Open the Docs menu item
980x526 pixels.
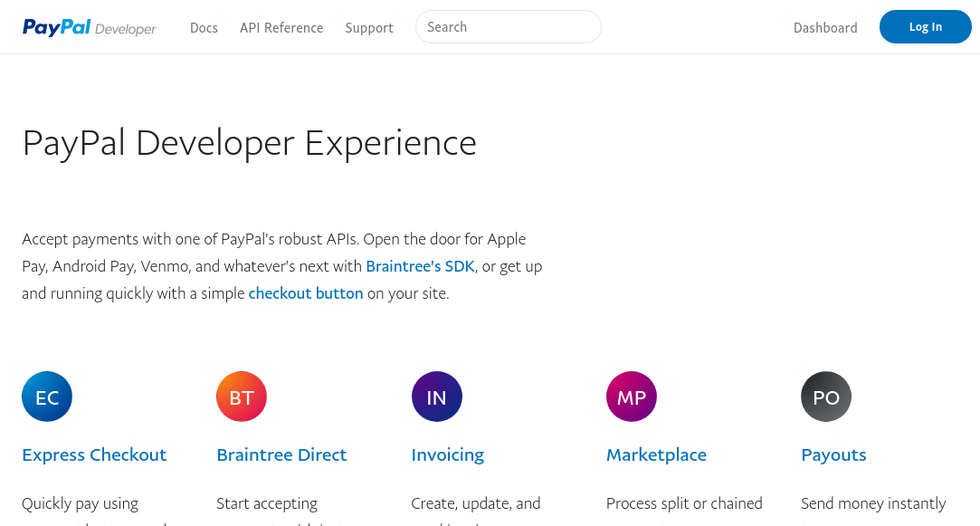click(204, 27)
